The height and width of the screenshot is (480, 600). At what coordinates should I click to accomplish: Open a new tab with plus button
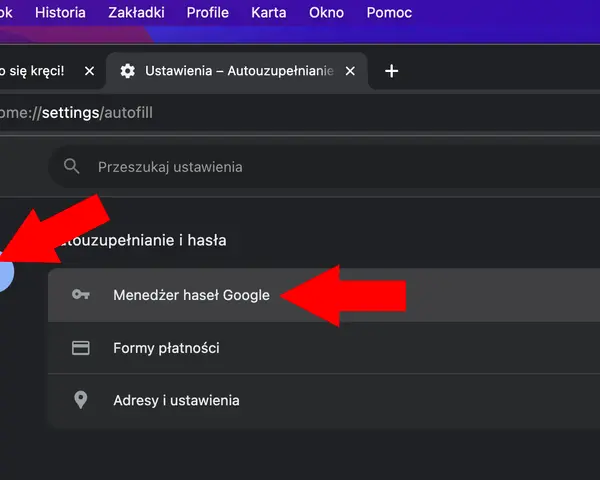click(391, 71)
